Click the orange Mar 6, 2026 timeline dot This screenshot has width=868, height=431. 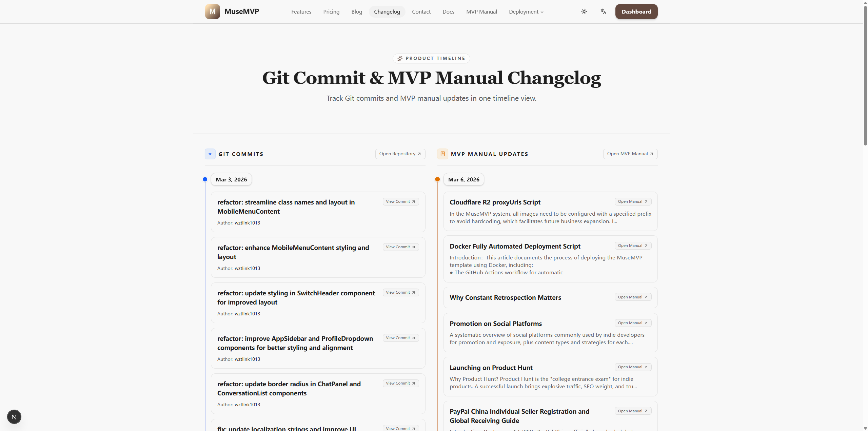tap(437, 179)
